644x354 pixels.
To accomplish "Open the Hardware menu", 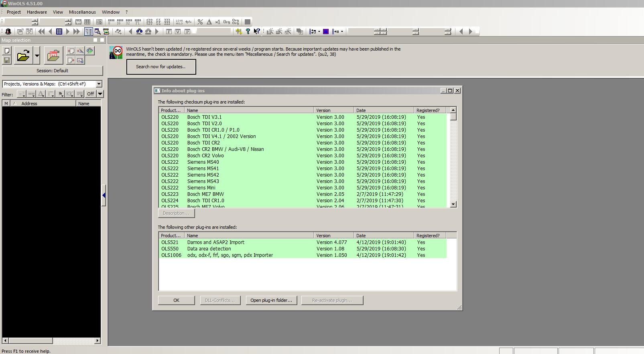I will pyautogui.click(x=37, y=12).
